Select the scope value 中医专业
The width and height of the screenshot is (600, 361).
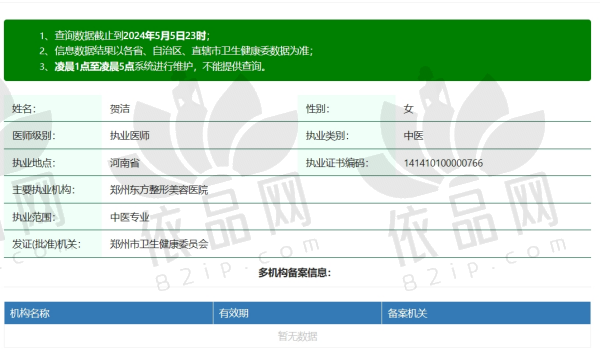pos(130,217)
